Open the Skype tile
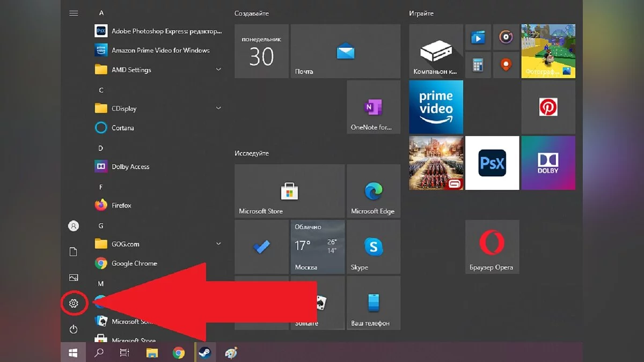The width and height of the screenshot is (644, 362). point(373,247)
